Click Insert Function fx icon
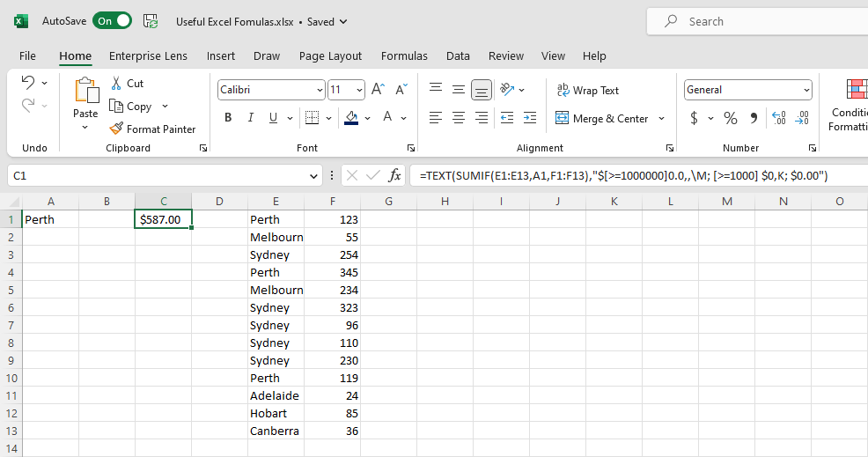 click(x=395, y=175)
